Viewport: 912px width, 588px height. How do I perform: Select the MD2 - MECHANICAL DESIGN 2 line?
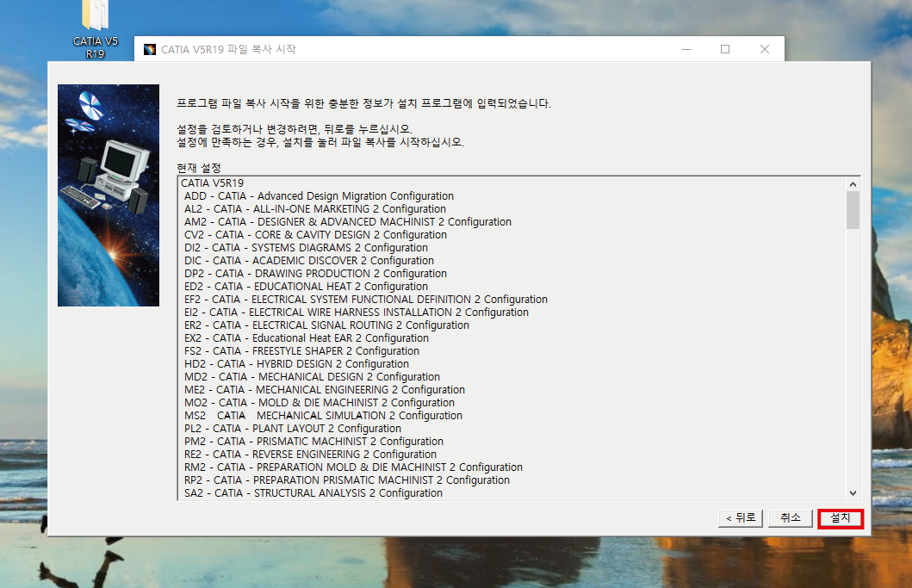pyautogui.click(x=312, y=377)
